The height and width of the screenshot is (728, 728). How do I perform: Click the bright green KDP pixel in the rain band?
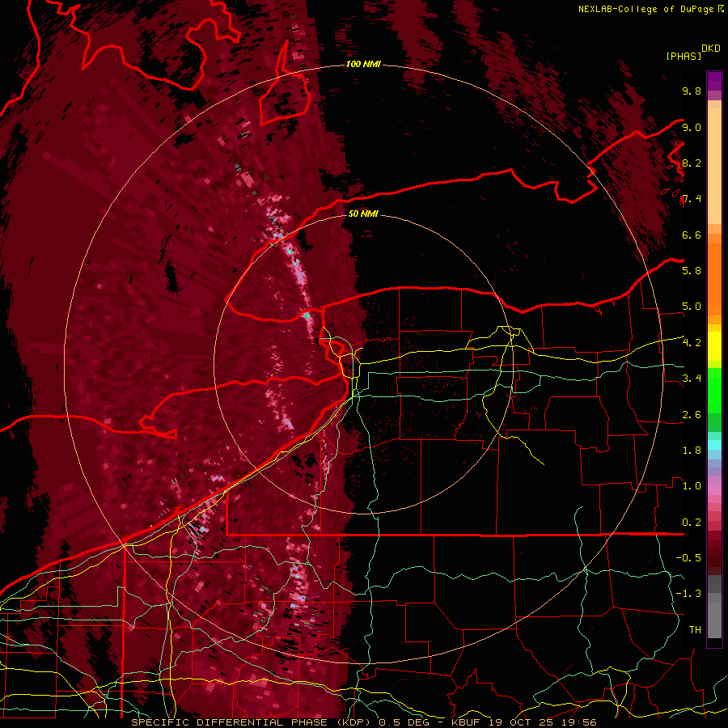point(307,315)
